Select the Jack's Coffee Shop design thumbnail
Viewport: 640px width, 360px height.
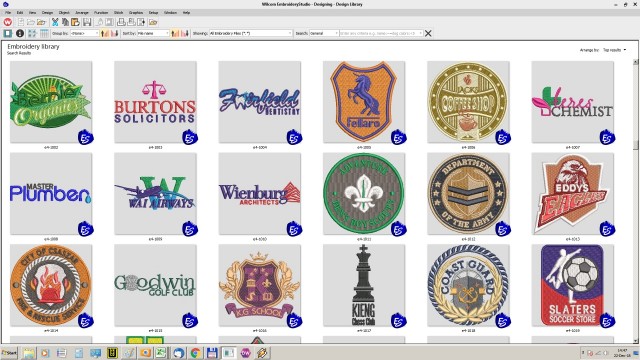coord(468,102)
